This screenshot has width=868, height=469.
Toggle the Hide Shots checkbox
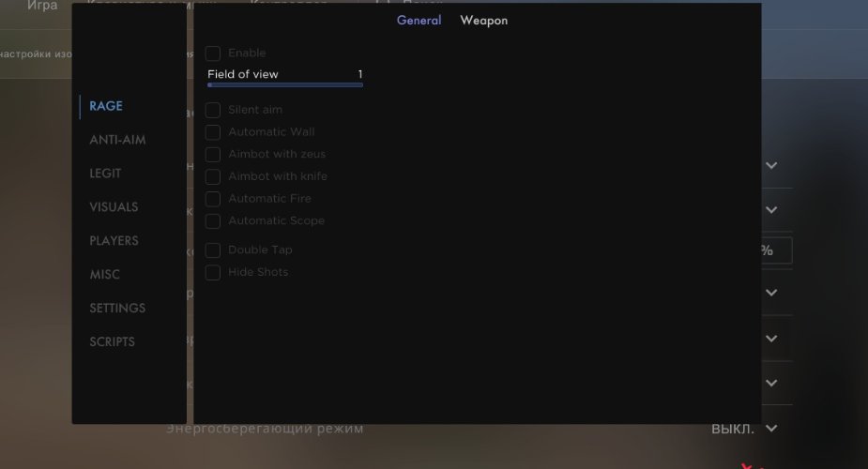coord(213,272)
